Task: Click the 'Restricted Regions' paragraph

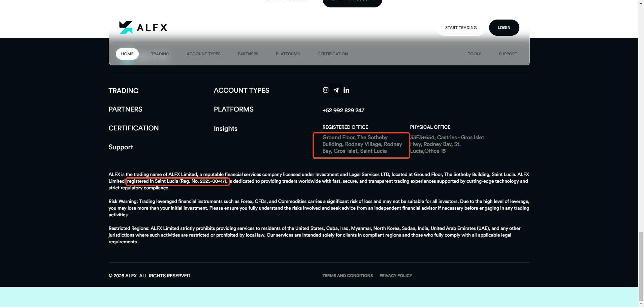Action: pos(315,235)
